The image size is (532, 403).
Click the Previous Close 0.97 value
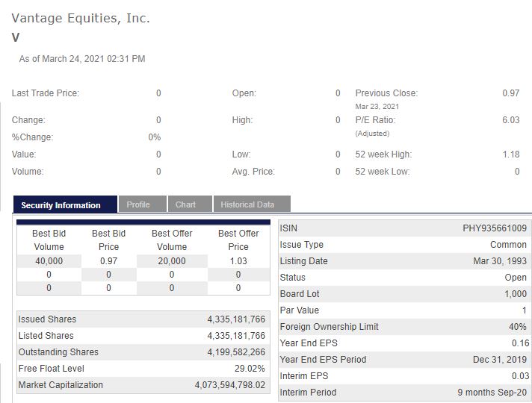click(511, 93)
